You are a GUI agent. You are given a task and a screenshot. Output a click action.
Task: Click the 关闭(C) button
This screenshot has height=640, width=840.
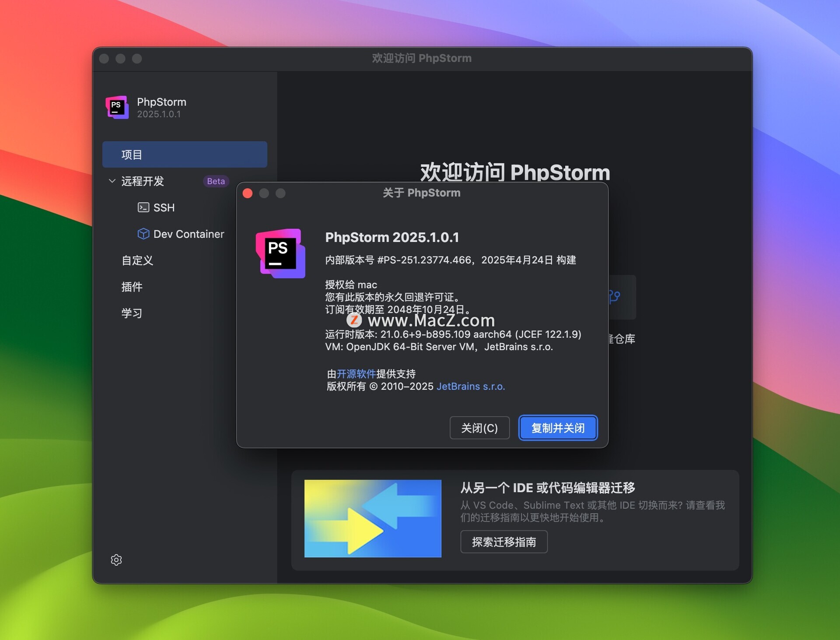coord(479,428)
